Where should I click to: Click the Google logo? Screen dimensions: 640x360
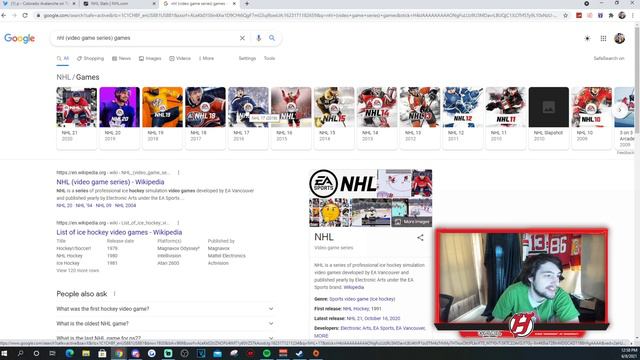[x=20, y=38]
